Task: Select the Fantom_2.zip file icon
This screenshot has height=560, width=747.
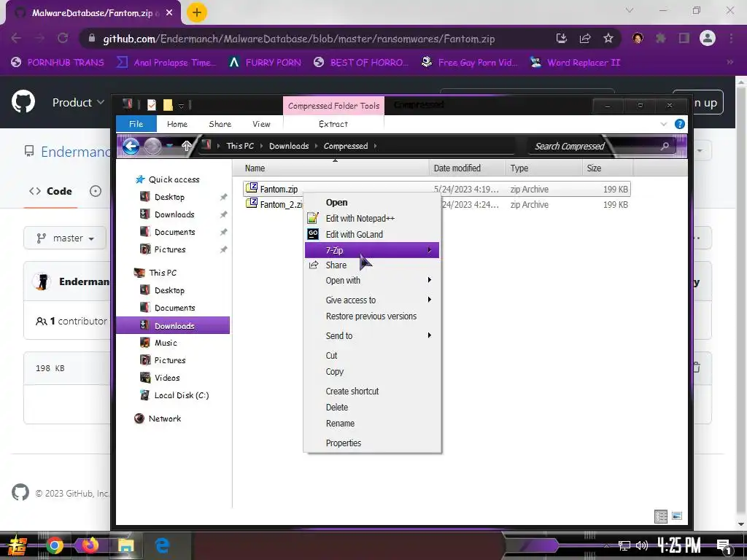Action: coord(252,204)
